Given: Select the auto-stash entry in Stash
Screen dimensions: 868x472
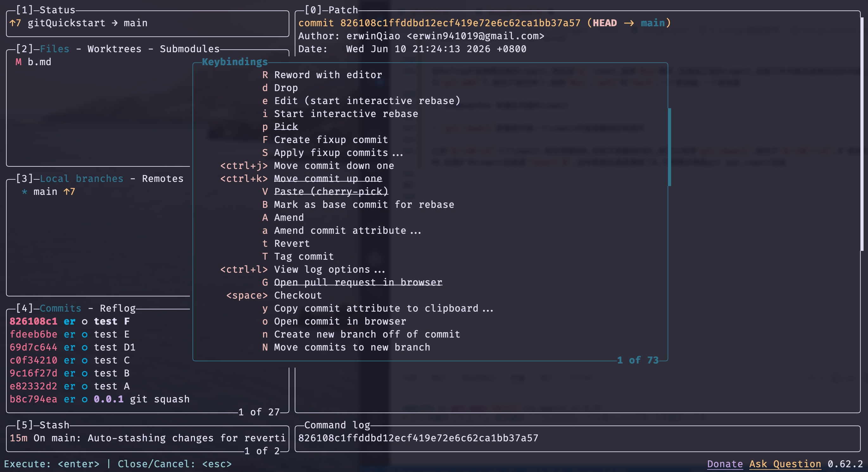Looking at the screenshot, I should pyautogui.click(x=148, y=438).
